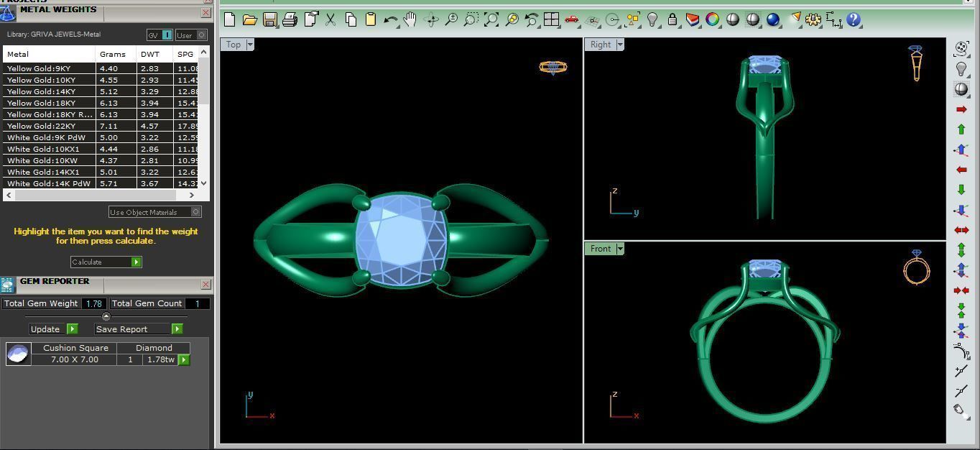Open help with the question mark icon
Screen dimensions: 980x450
pos(854,20)
